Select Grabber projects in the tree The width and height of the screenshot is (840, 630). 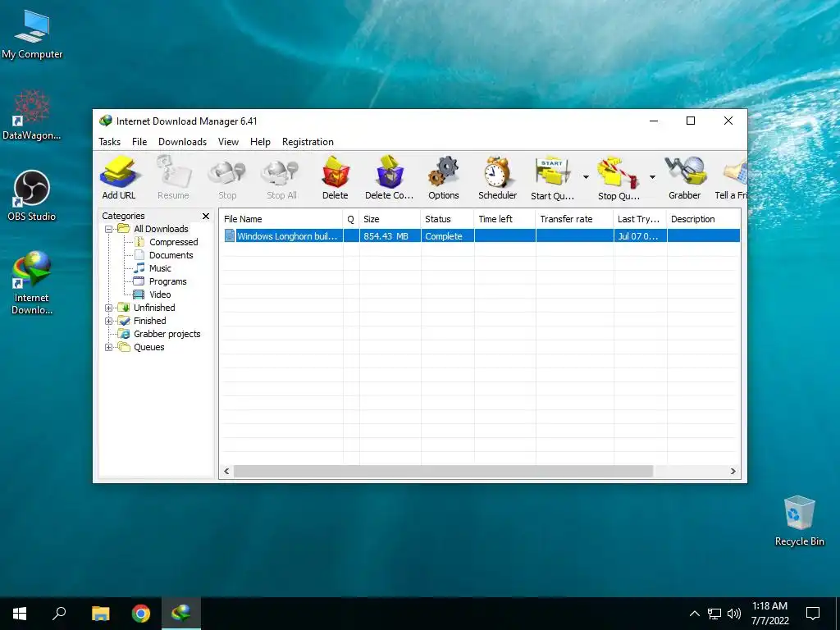[x=167, y=335]
